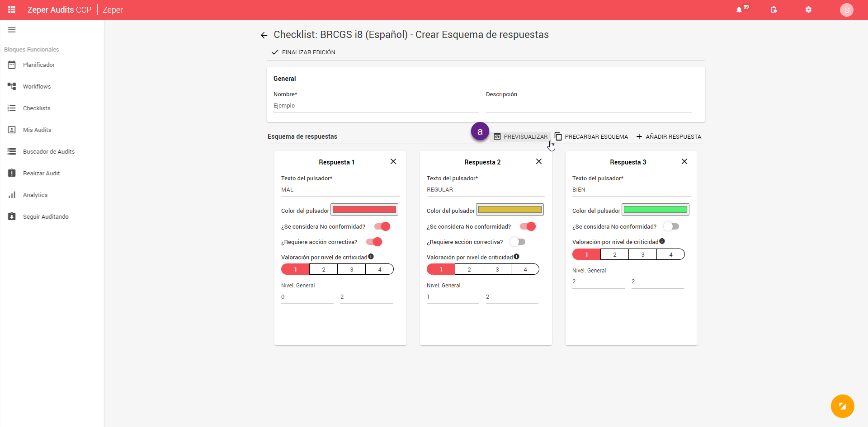868x427 pixels.
Task: Pick red color swatch of Respuesta 1
Action: click(364, 210)
